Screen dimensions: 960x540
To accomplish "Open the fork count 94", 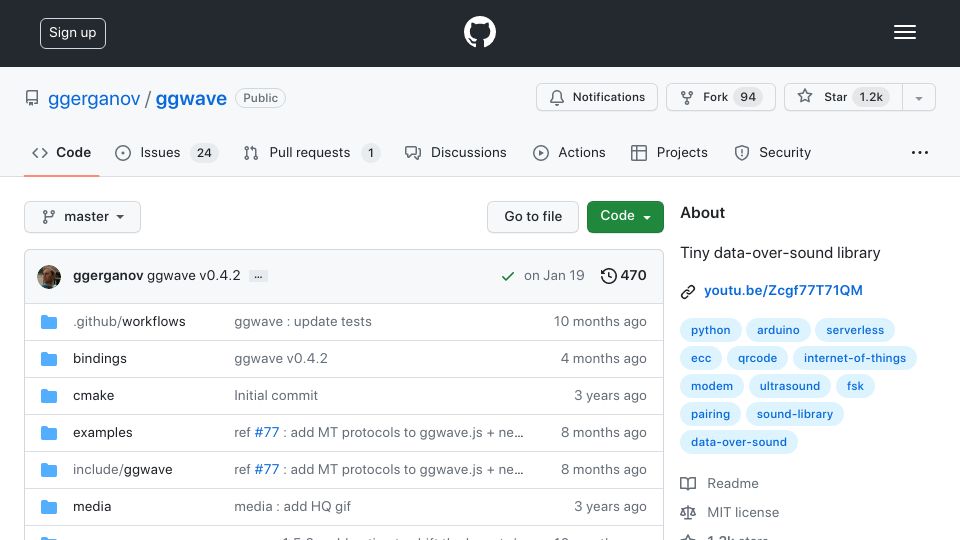I will (748, 97).
